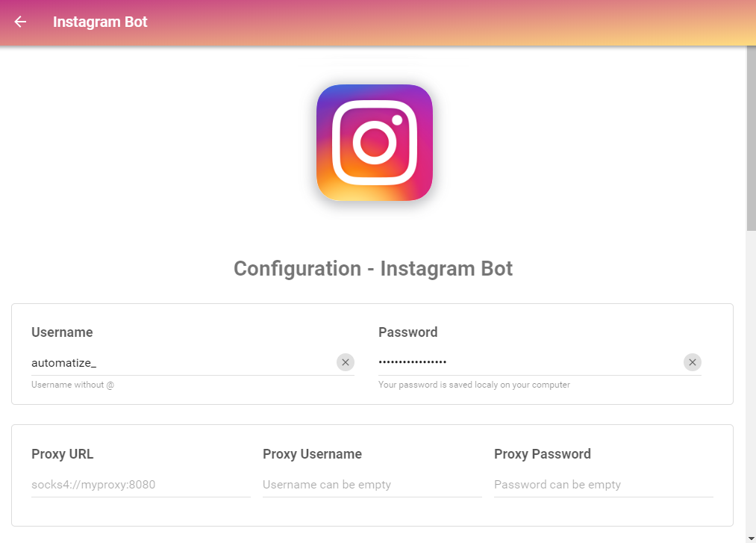Click the password save notice text
Image resolution: width=756 pixels, height=543 pixels.
pos(473,385)
